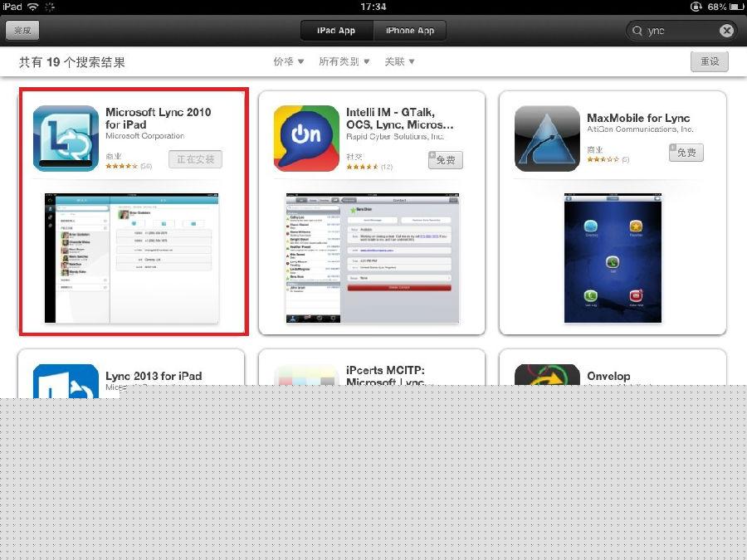Focus the search field containing lync

pos(681,31)
